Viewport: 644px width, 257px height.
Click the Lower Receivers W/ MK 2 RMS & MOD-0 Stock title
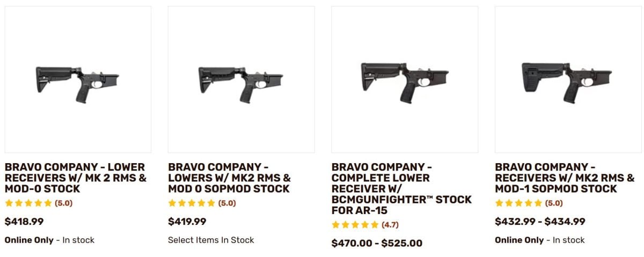click(x=76, y=178)
